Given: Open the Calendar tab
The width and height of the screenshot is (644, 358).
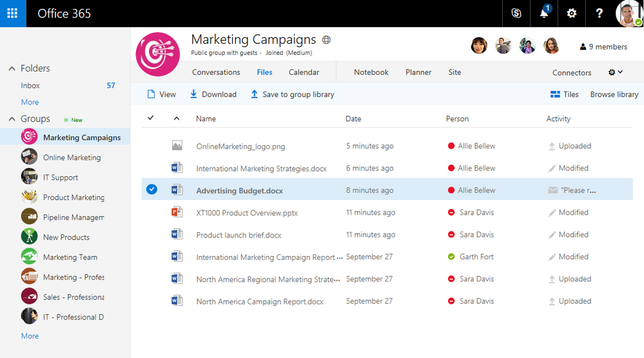Looking at the screenshot, I should pyautogui.click(x=304, y=72).
